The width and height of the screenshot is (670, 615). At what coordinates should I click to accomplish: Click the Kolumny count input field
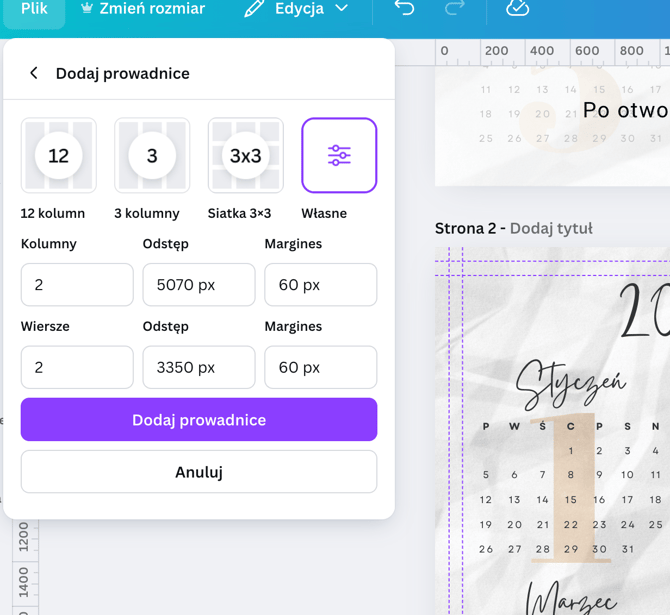[x=77, y=285]
